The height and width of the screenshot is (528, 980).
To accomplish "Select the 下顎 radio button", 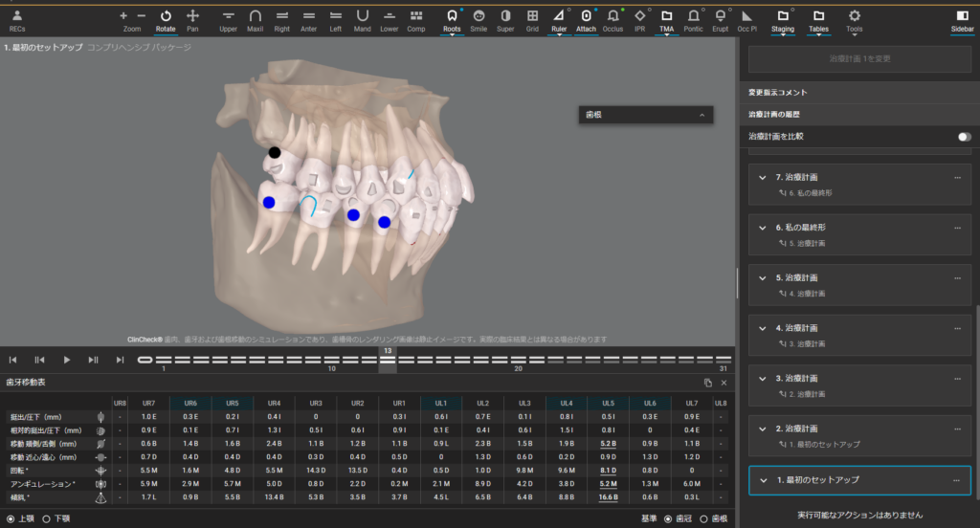I will coord(47,518).
